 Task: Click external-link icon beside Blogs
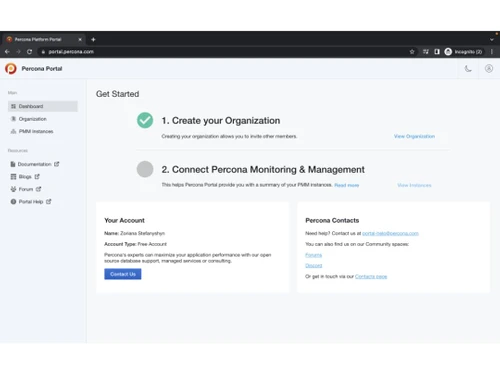37,176
